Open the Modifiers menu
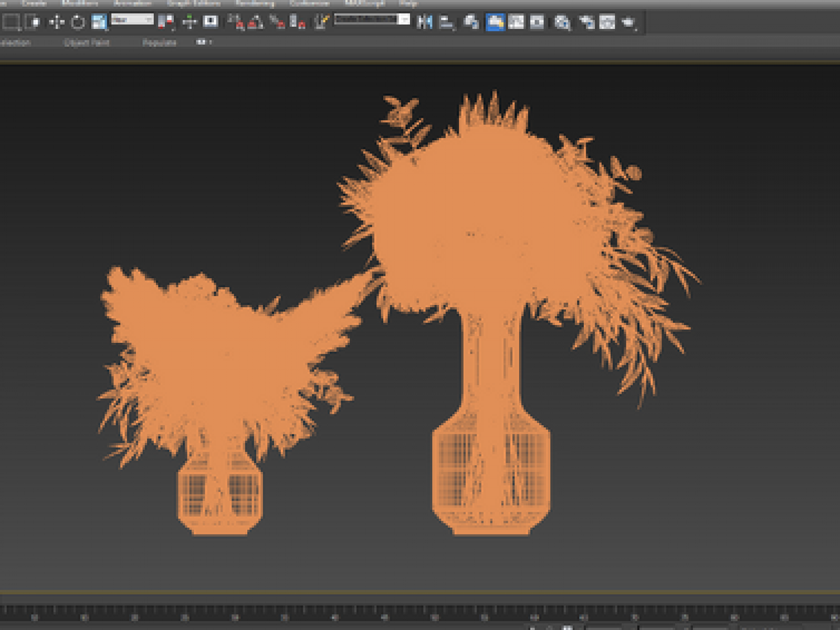 tap(80, 3)
